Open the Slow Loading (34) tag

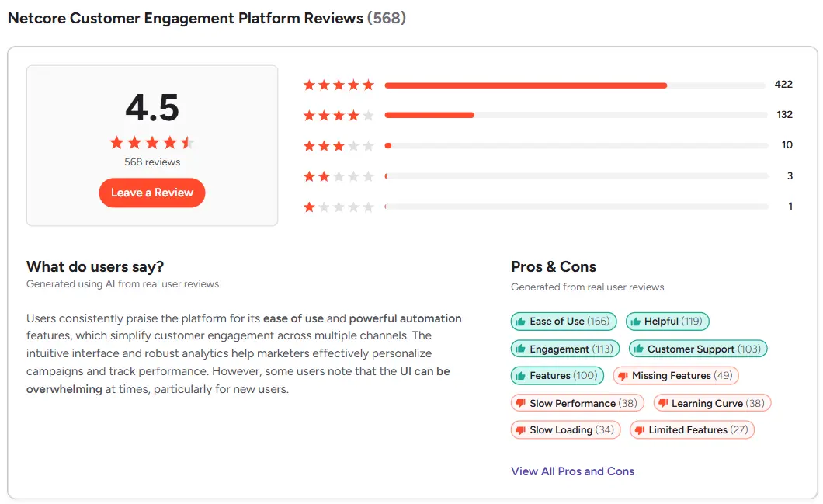pyautogui.click(x=565, y=430)
